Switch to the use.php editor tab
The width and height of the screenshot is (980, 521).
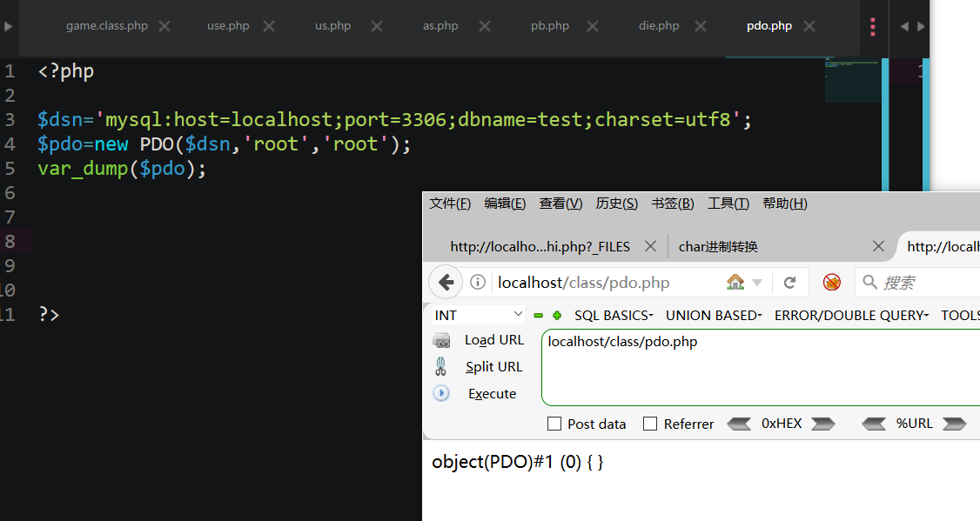coord(228,26)
